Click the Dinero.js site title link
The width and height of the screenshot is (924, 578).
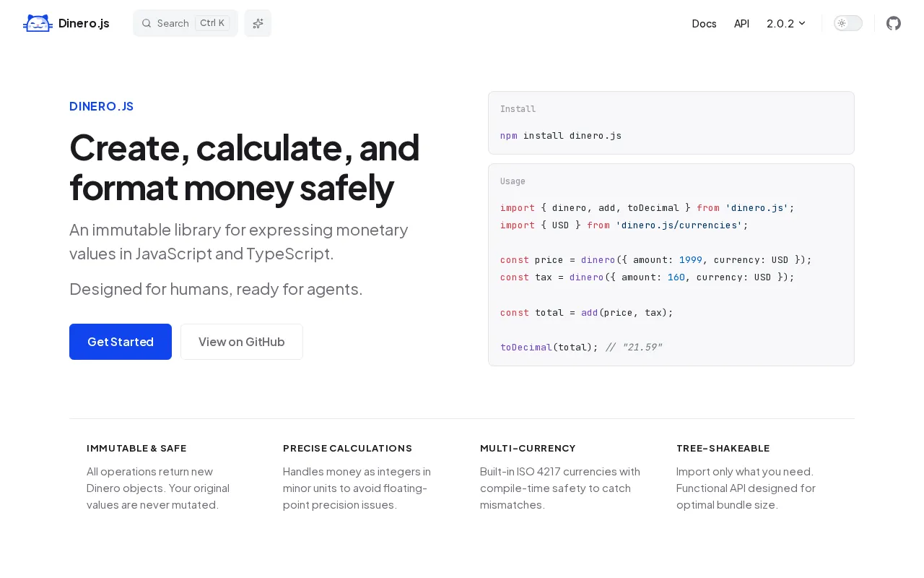point(84,23)
